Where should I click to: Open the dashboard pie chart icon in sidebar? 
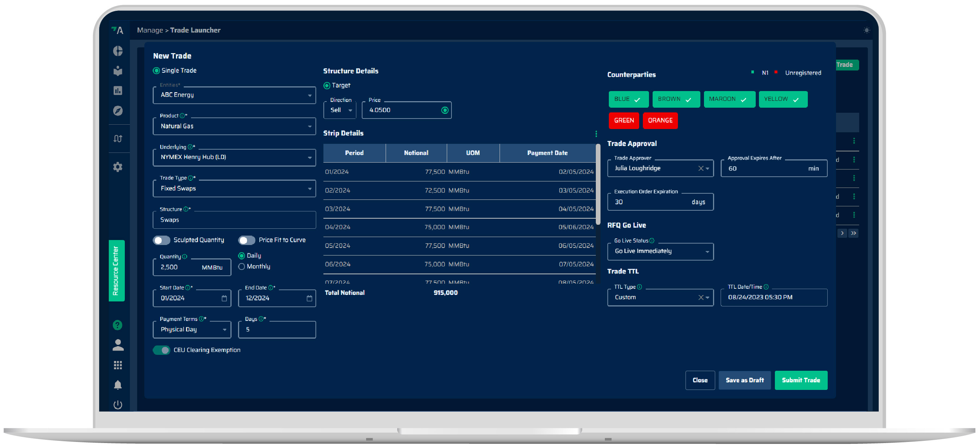[x=118, y=51]
